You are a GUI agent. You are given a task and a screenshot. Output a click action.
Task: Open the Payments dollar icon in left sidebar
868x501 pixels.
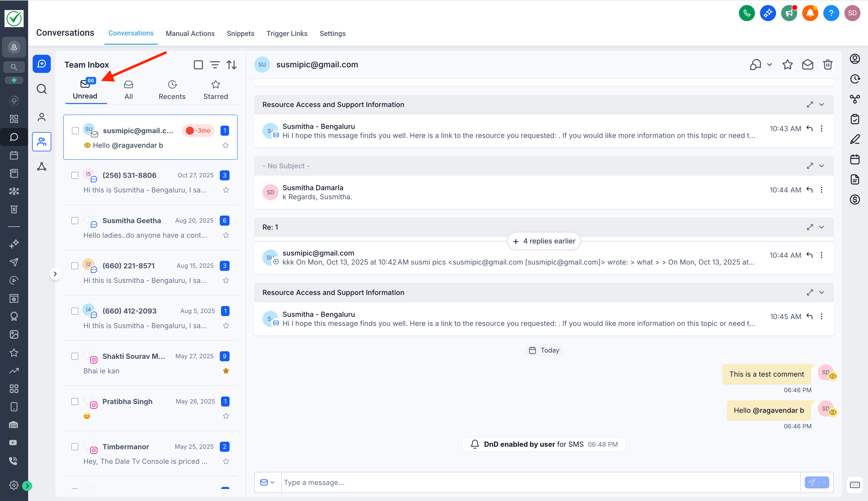tap(14, 209)
